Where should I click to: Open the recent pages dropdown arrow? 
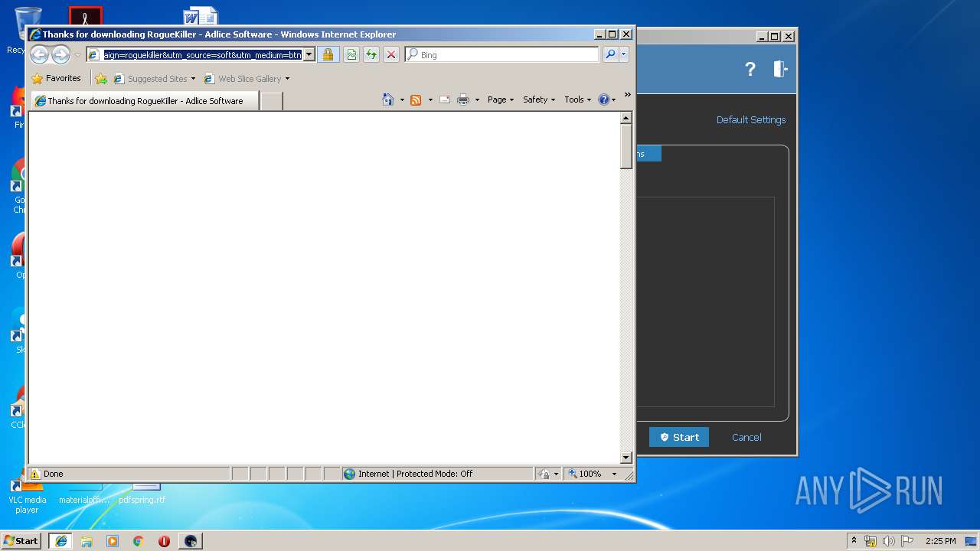(77, 55)
